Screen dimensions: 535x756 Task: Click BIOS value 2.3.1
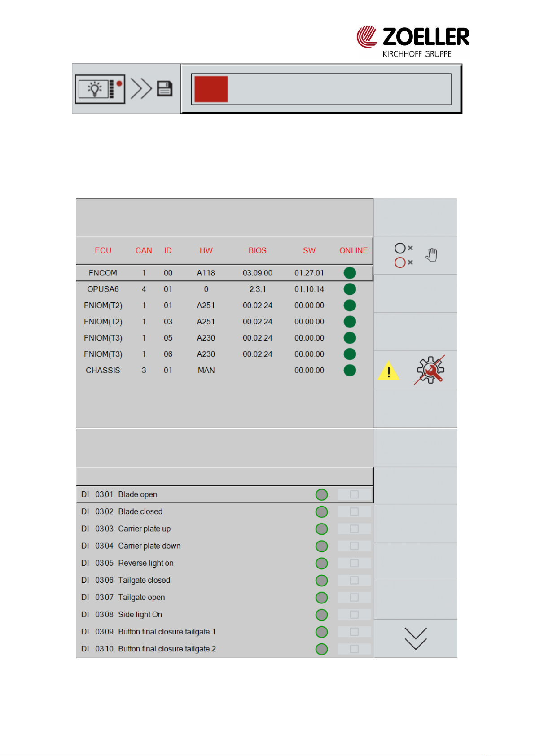click(x=258, y=289)
